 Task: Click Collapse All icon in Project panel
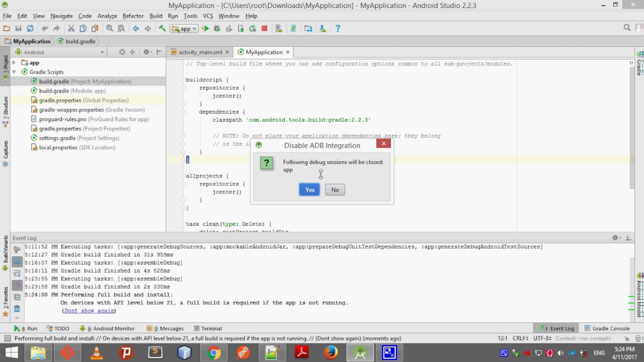[132, 52]
